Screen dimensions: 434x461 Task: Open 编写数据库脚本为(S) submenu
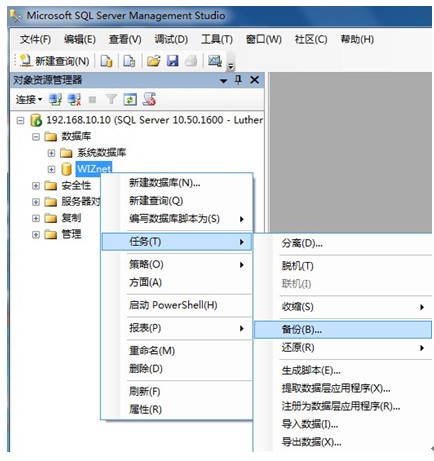(x=177, y=219)
